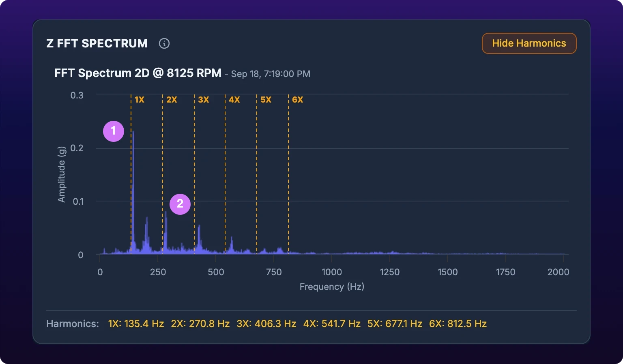This screenshot has height=364, width=623.
Task: Select the 6X dashed-line marker label on chart
Action: click(298, 100)
